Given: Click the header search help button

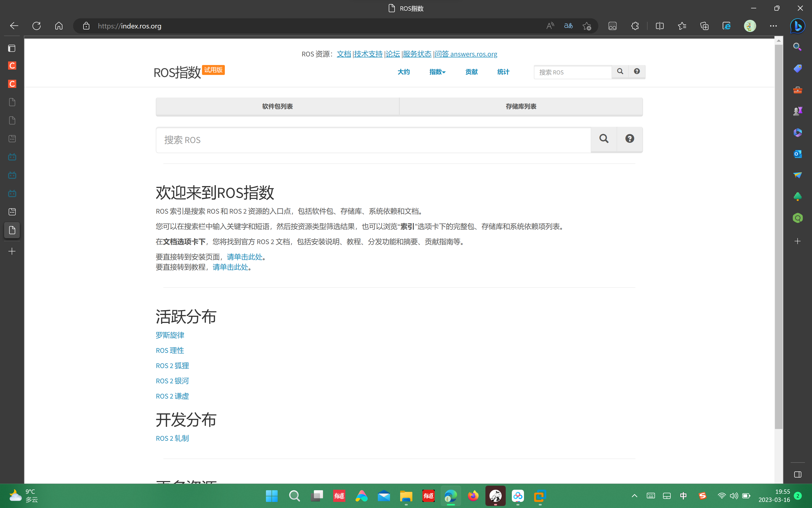Looking at the screenshot, I should pyautogui.click(x=637, y=72).
